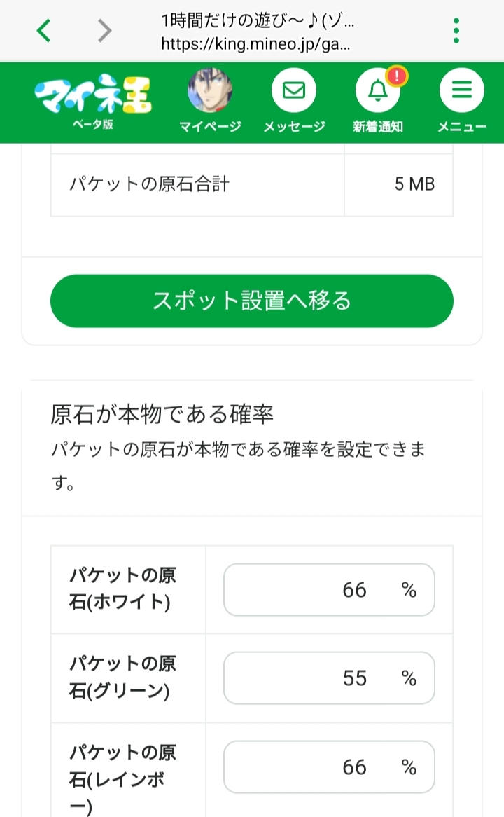Click the グリーン probability input showing 55
Image resolution: width=504 pixels, height=817 pixels.
pos(329,678)
